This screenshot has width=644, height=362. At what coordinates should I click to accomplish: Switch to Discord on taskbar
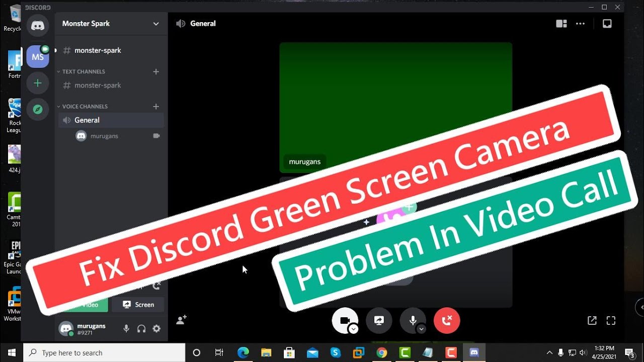pos(474,352)
